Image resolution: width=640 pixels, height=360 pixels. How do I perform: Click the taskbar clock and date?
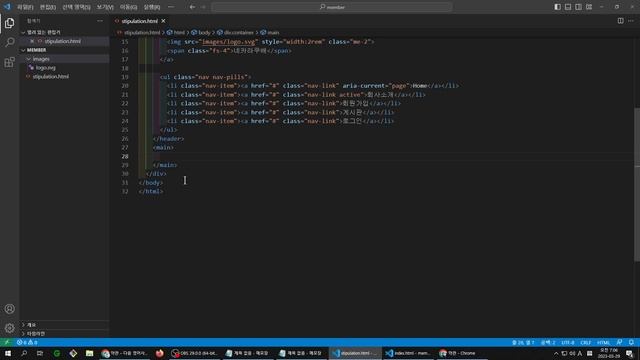click(609, 353)
